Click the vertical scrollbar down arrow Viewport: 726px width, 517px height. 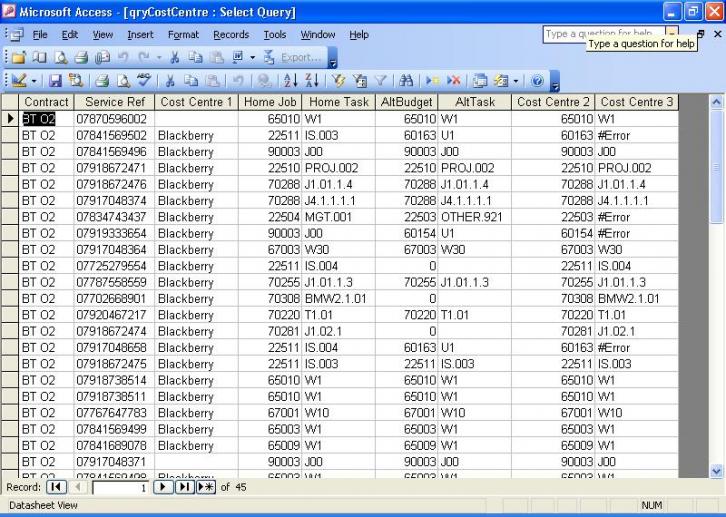[x=716, y=472]
